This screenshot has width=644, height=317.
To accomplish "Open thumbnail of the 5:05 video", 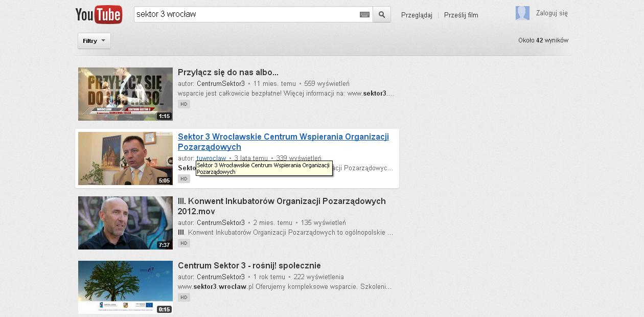I will 125,158.
